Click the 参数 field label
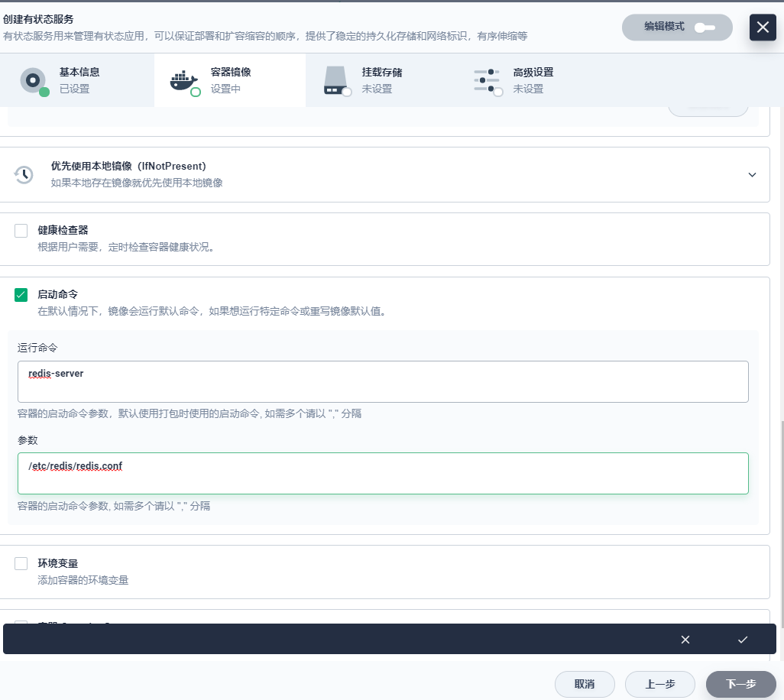This screenshot has width=784, height=700. (x=28, y=440)
